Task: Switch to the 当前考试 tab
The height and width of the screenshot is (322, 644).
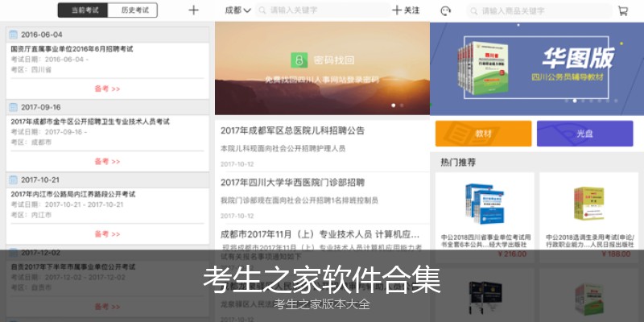Action: coord(83,10)
